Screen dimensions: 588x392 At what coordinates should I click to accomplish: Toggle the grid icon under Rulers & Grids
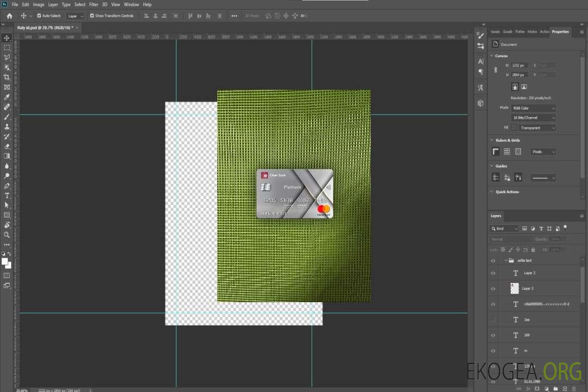click(507, 151)
